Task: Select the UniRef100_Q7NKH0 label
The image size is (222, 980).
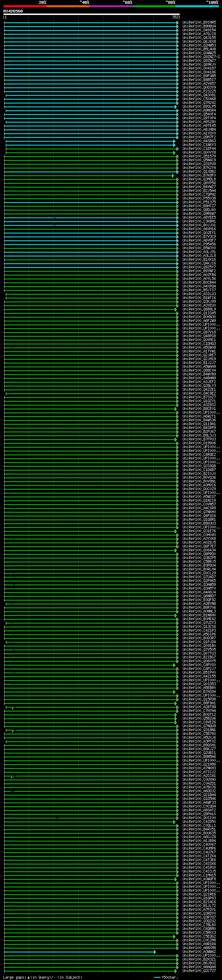Action: click(199, 512)
